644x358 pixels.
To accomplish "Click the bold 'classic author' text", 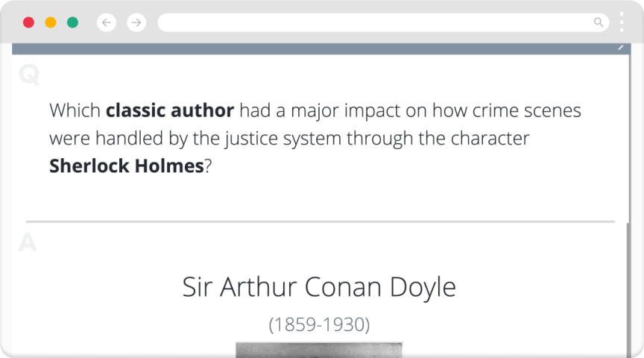I will (170, 111).
